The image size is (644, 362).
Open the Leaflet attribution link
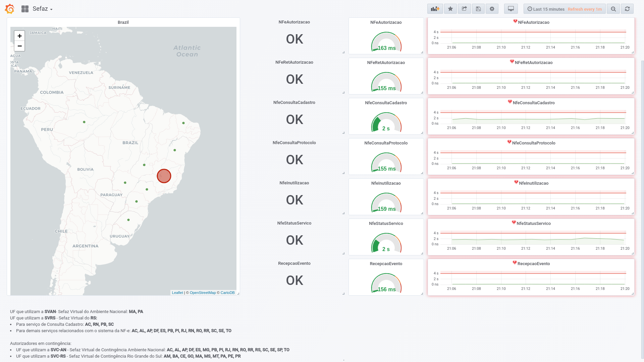coord(177,293)
